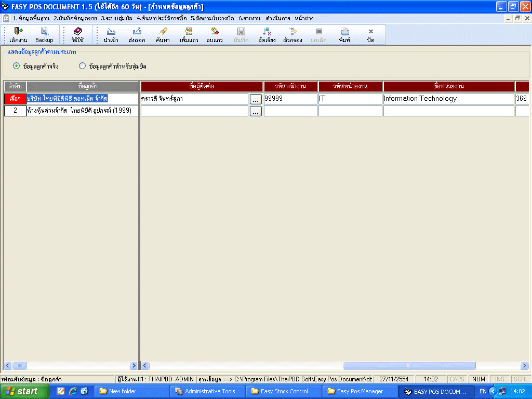The height and width of the screenshot is (399, 532).
Task: Click the third quick launch icon
Action: (x=84, y=391)
